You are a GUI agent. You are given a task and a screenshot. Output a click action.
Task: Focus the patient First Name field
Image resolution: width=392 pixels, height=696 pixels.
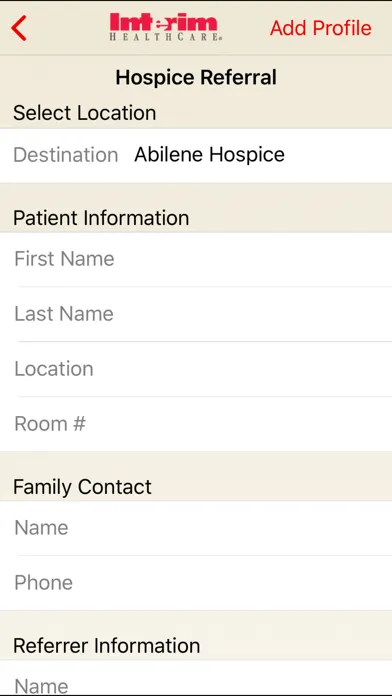click(196, 259)
